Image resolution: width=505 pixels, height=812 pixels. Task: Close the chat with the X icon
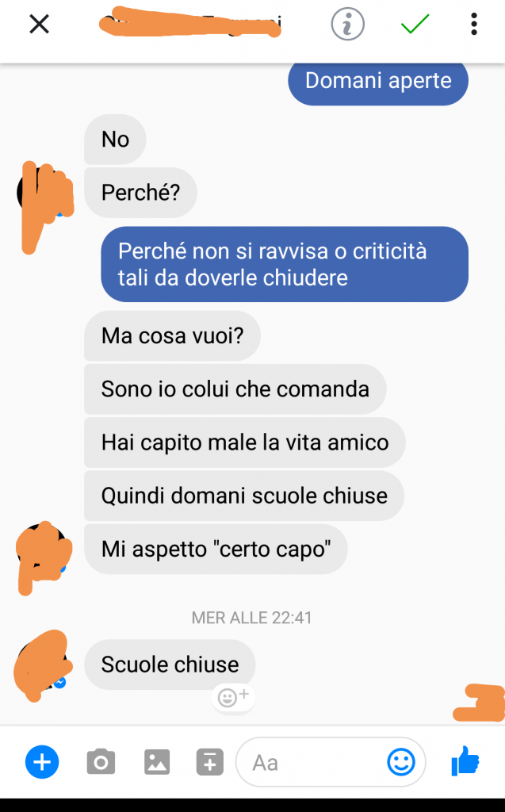tap(40, 24)
